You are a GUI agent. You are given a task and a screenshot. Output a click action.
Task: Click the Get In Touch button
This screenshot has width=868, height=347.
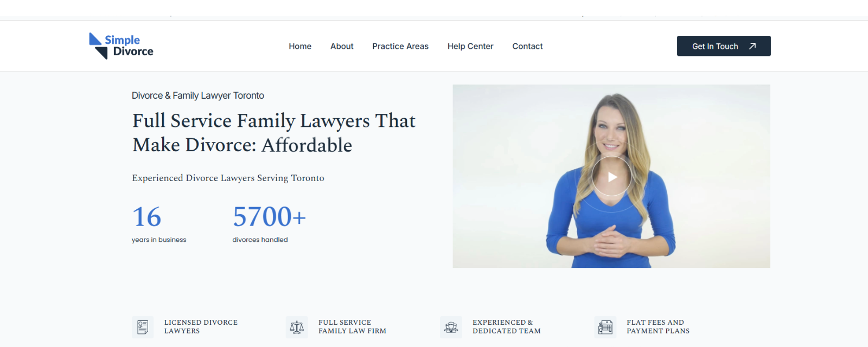click(724, 46)
